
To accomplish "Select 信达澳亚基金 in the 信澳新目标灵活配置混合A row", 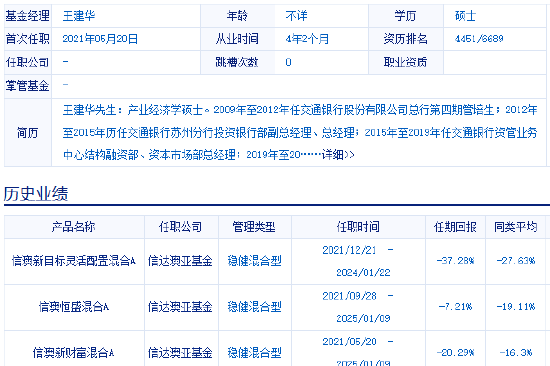I will coord(180,261).
